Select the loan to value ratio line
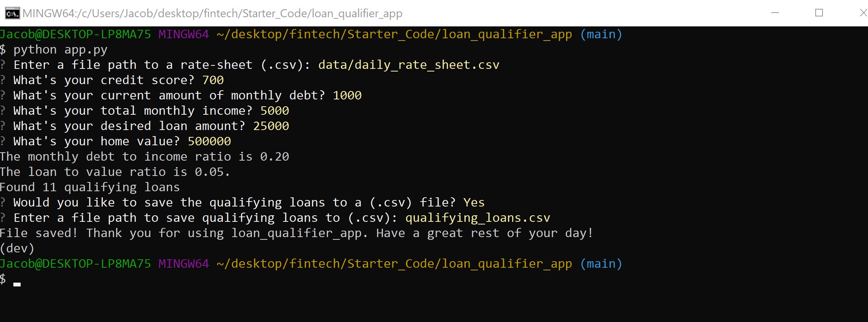Screen dimensions: 868x322 coord(115,172)
